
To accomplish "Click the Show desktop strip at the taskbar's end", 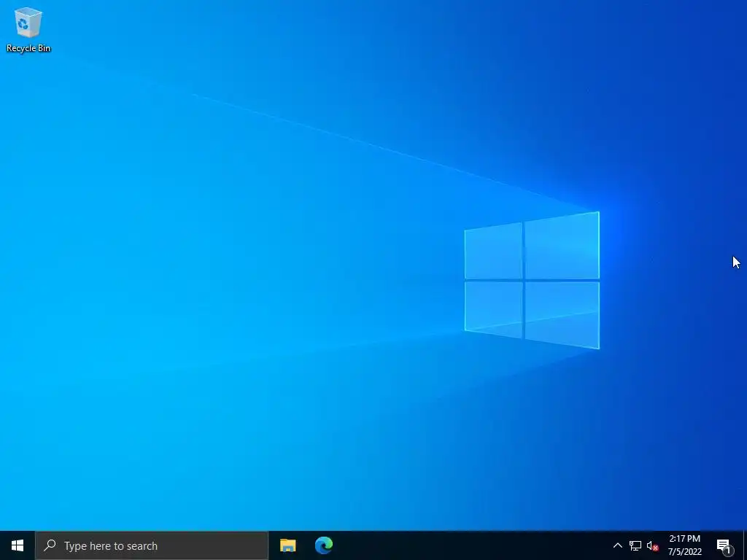I will point(745,545).
